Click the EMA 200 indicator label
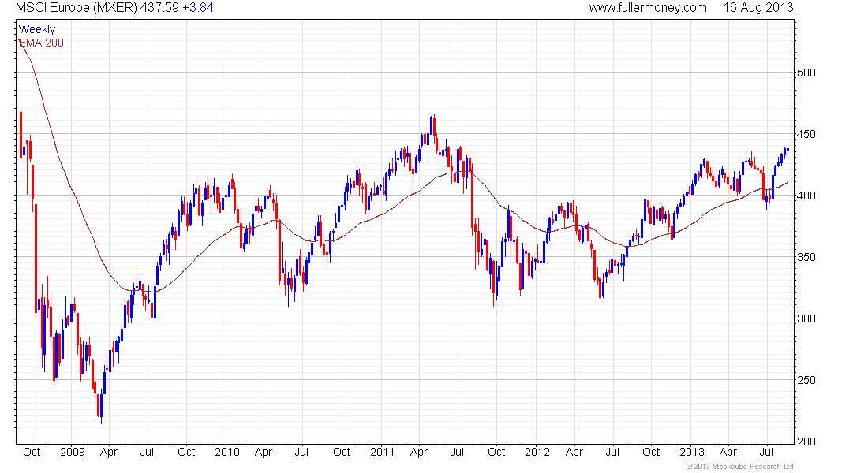Viewport: 868px width, 473px height. tap(42, 43)
